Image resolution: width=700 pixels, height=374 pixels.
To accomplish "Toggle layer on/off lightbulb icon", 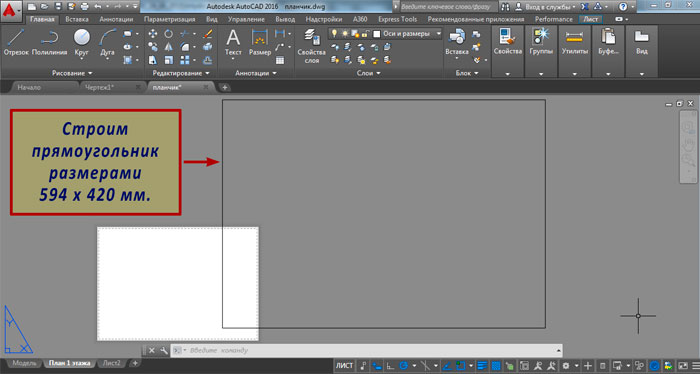I will [334, 33].
